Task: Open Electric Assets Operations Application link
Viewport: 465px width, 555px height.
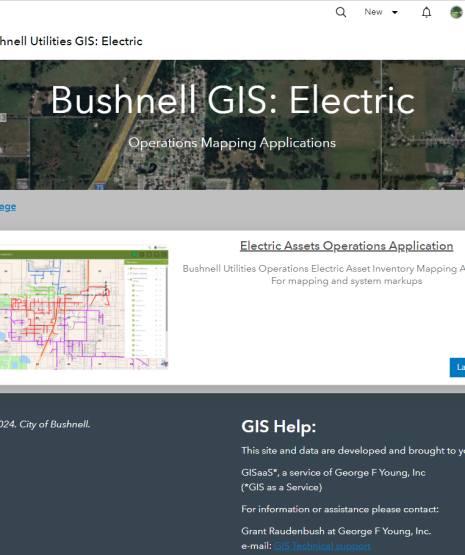Action: click(x=346, y=246)
